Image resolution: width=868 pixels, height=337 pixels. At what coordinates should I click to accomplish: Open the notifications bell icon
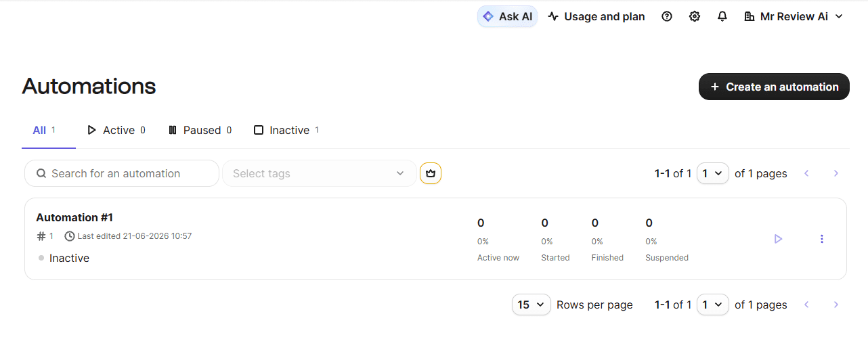click(x=722, y=16)
